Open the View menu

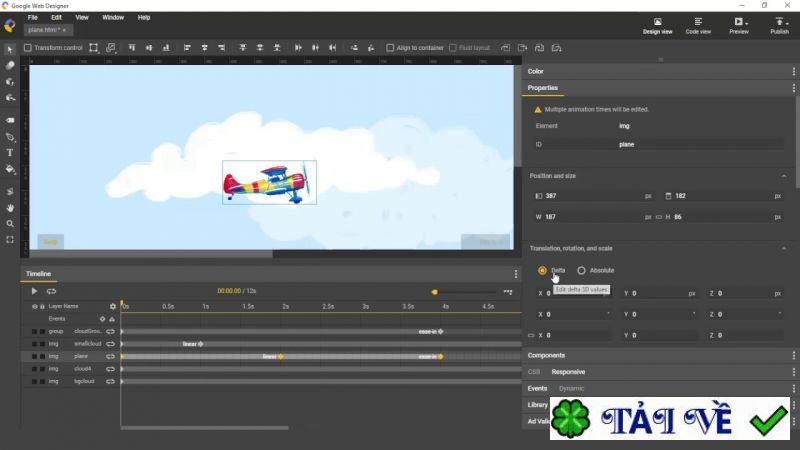82,17
